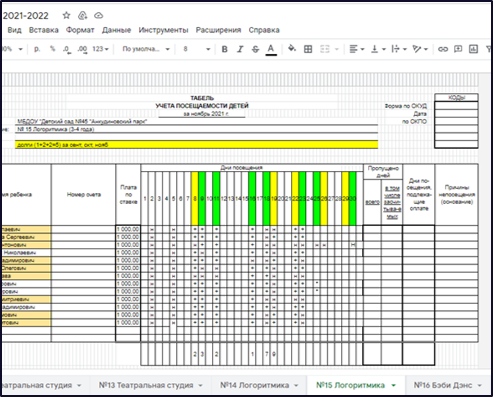The image size is (493, 397).
Task: Select the '№ 15 Логоритмика (3-4 года)' cell
Action: click(x=196, y=129)
